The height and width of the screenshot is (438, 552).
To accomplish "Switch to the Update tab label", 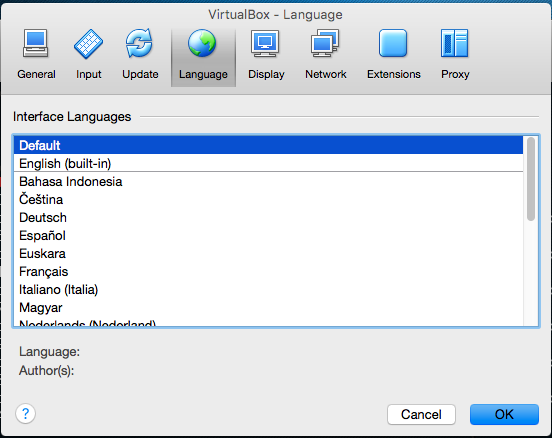I will point(140,74).
